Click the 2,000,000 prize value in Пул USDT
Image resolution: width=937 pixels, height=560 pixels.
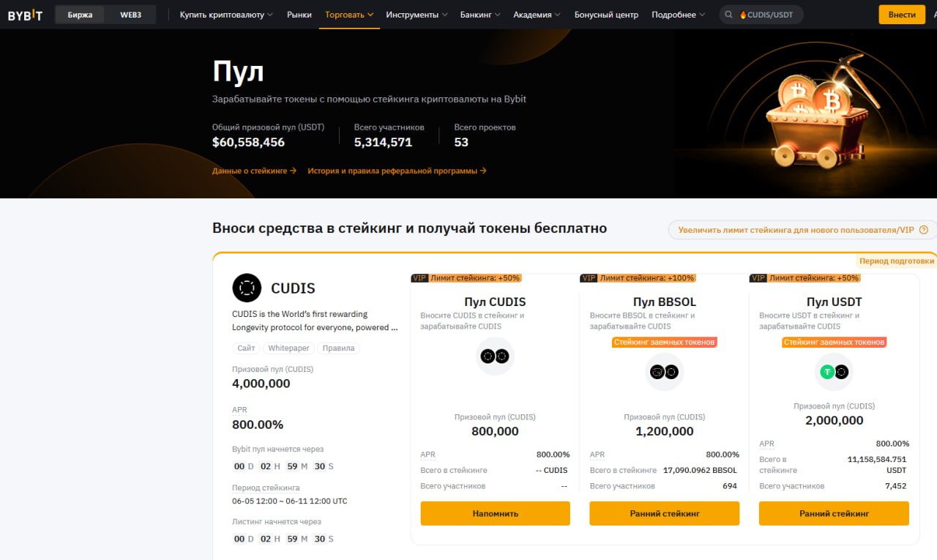point(835,420)
